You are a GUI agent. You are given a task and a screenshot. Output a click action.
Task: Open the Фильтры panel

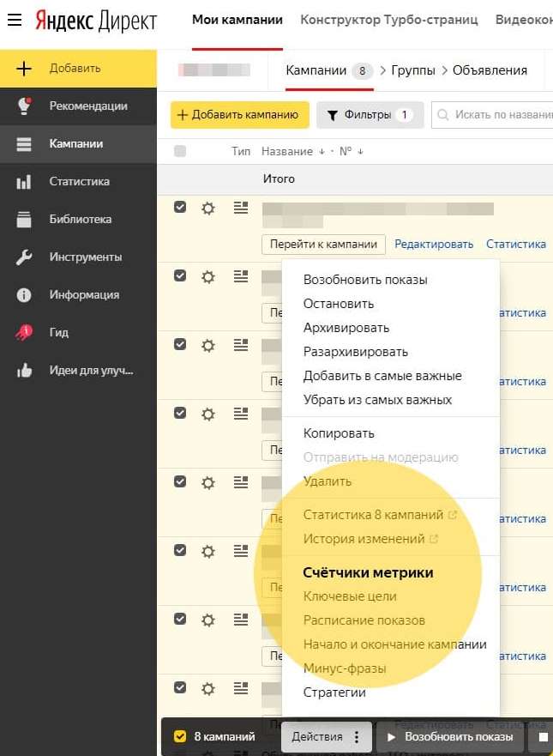point(370,115)
